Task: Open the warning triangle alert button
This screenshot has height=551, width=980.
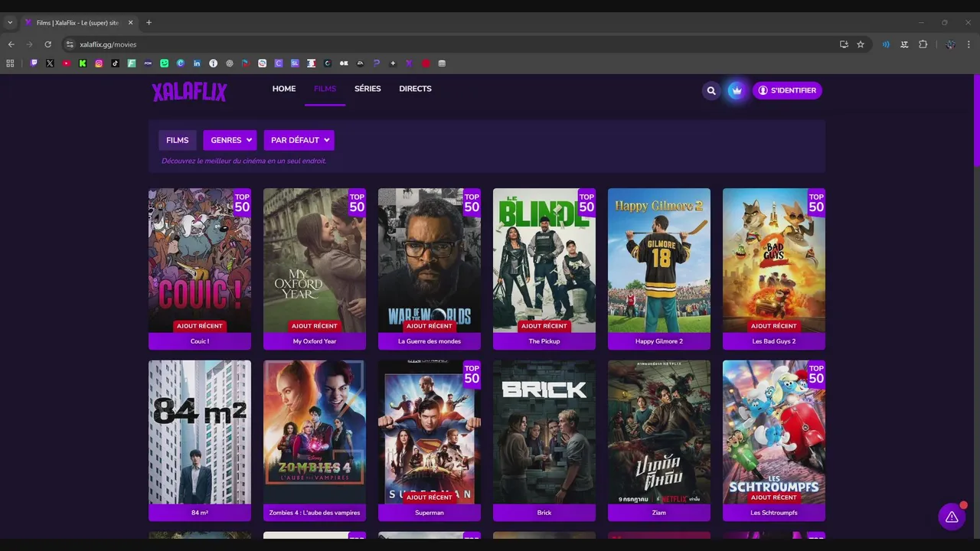Action: pos(952,517)
